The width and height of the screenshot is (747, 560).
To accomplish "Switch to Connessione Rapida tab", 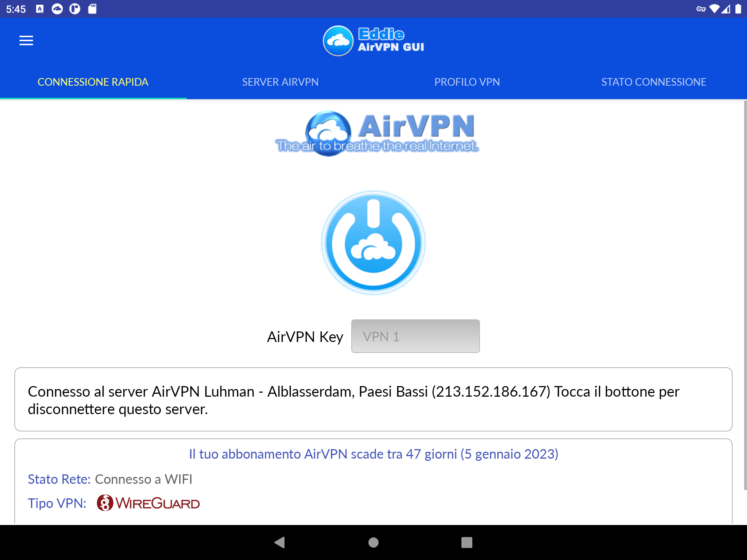I will (x=93, y=82).
